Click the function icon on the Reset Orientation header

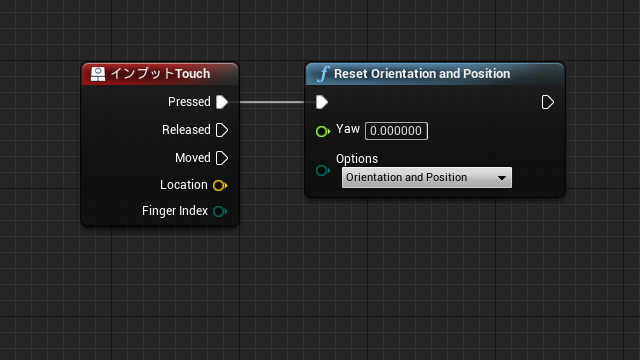coord(323,74)
